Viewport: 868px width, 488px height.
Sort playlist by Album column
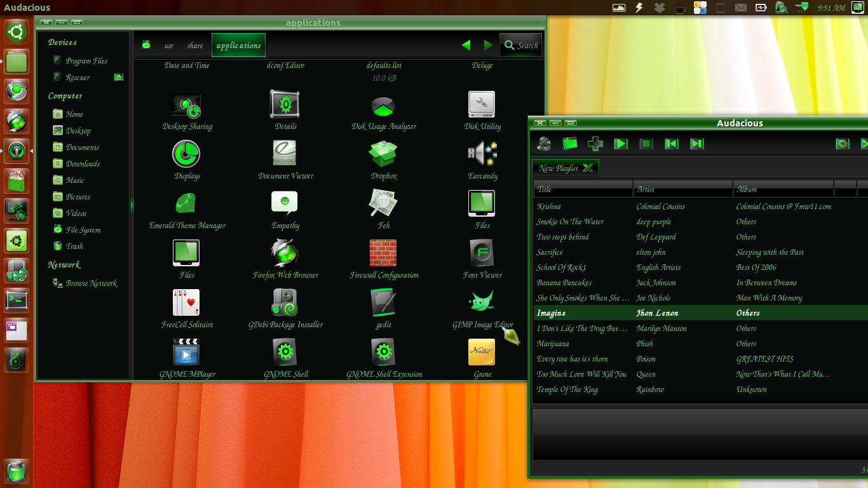(783, 189)
